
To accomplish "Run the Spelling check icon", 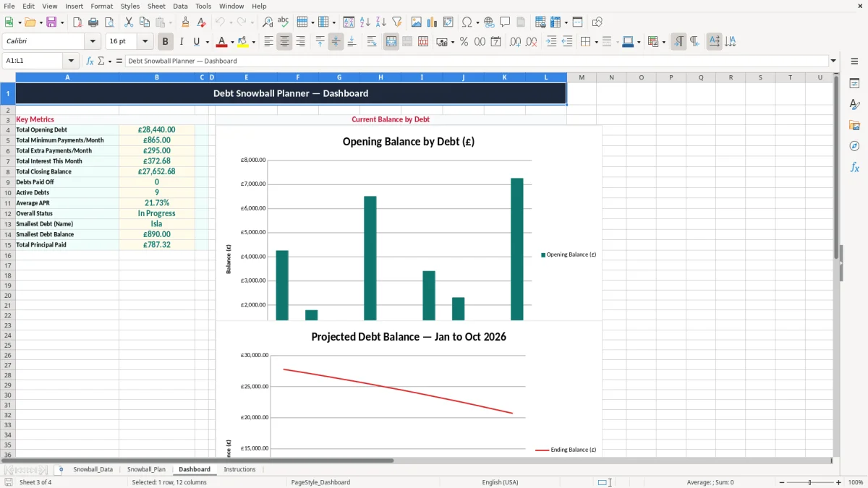I will coord(284,22).
